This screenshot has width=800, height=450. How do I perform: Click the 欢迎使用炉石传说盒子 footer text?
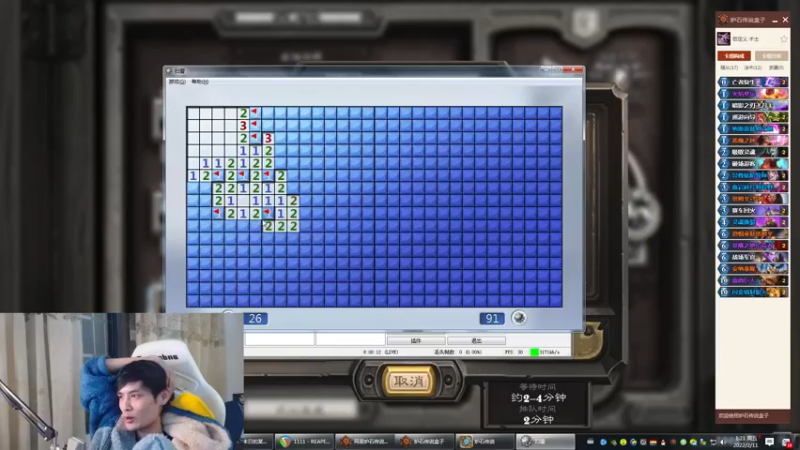[743, 416]
